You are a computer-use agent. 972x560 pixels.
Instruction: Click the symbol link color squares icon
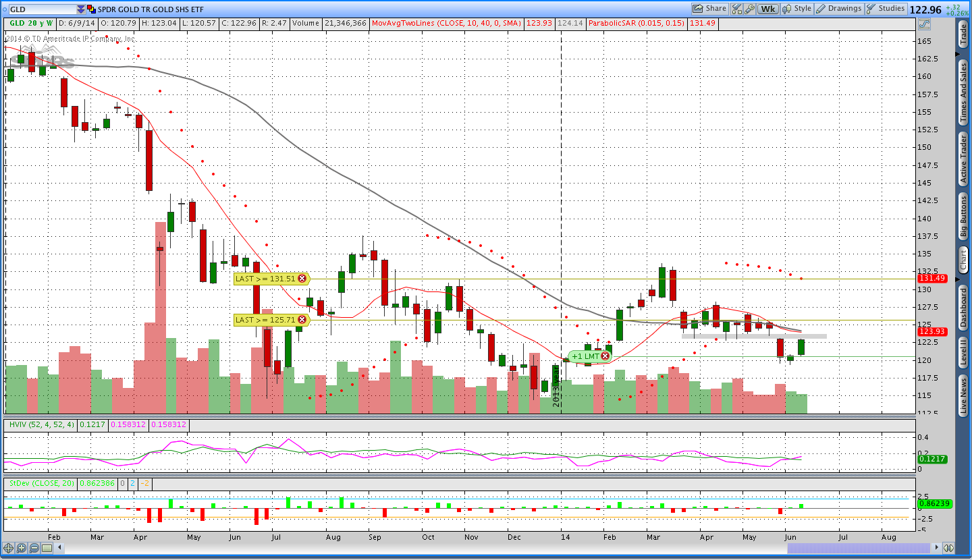click(x=92, y=9)
